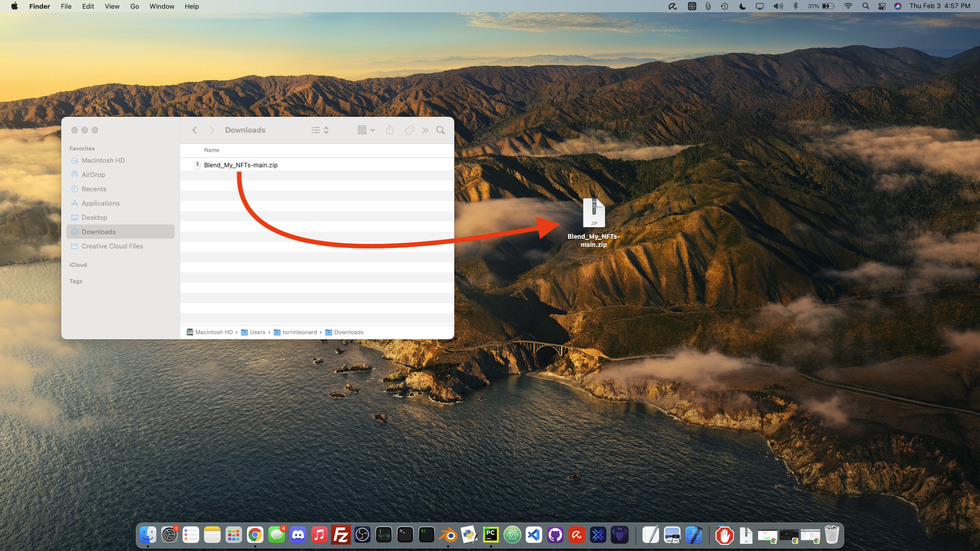980x551 pixels.
Task: Click the search icon in Finder toolbar
Action: coord(442,130)
